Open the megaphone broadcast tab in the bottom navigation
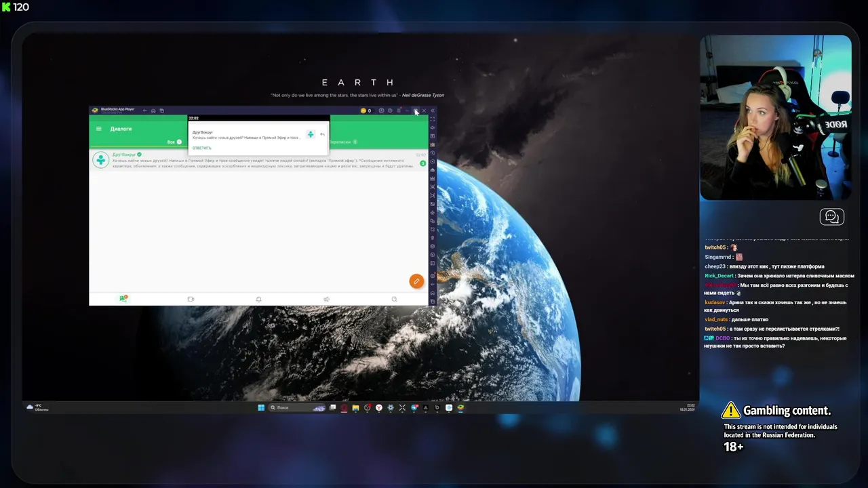Image resolution: width=868 pixels, height=488 pixels. 326,299
